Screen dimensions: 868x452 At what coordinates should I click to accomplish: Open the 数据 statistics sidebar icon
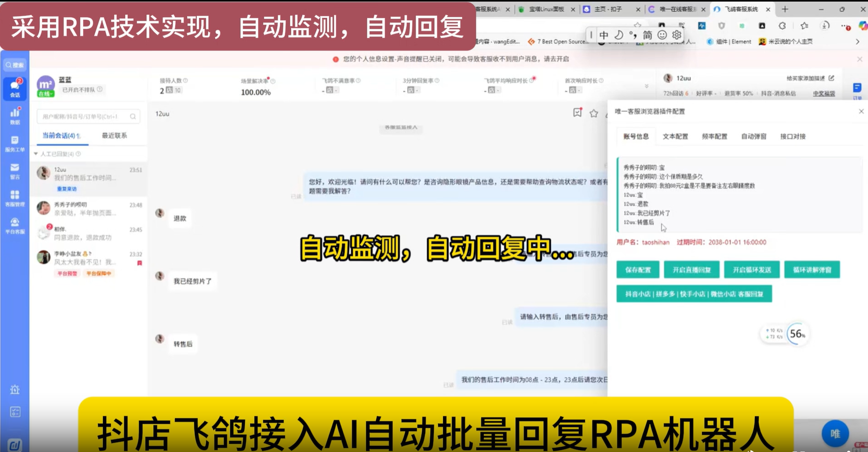point(15,116)
